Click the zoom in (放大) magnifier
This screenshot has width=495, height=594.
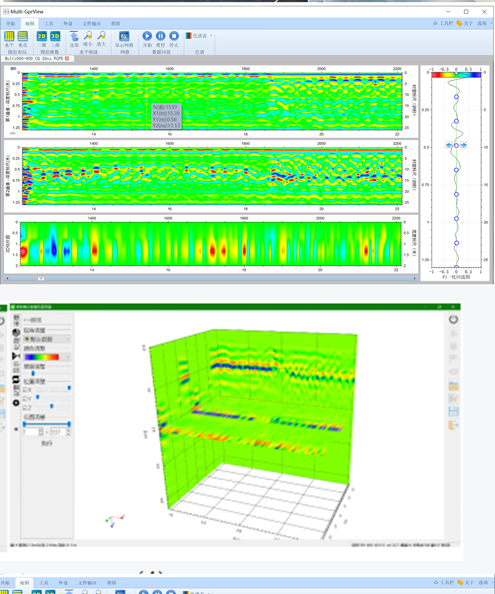pyautogui.click(x=101, y=36)
